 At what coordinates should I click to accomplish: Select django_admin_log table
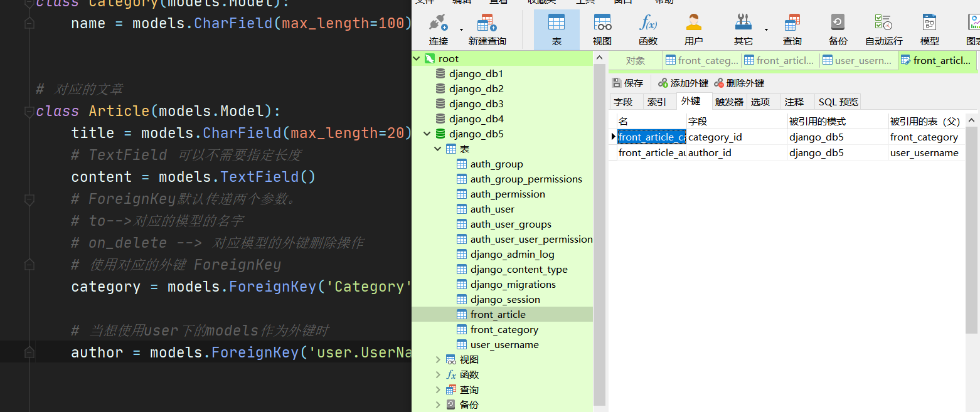pos(512,255)
